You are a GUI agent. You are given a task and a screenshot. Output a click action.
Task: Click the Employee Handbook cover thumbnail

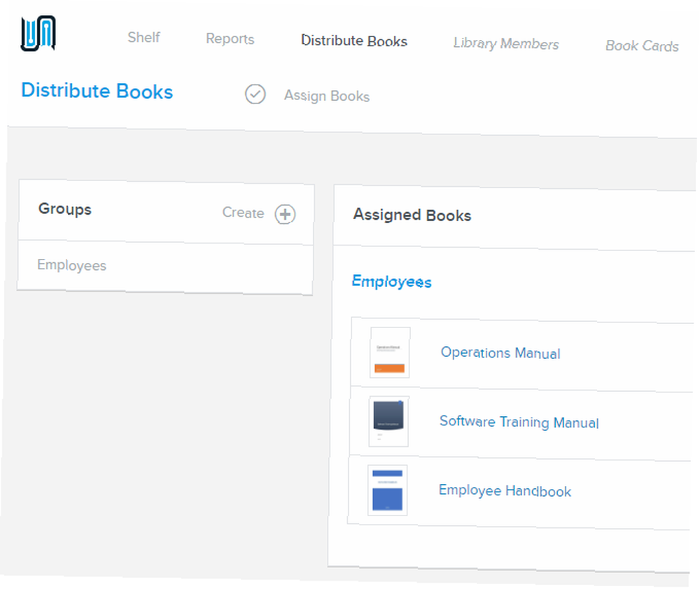388,490
